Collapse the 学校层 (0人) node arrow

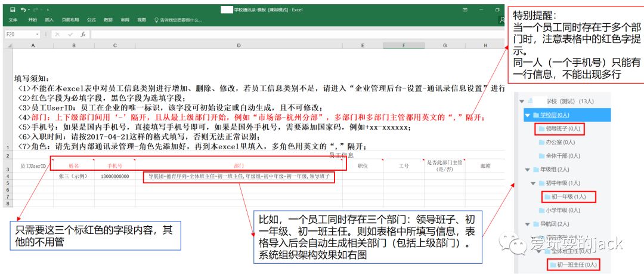[x=528, y=115]
